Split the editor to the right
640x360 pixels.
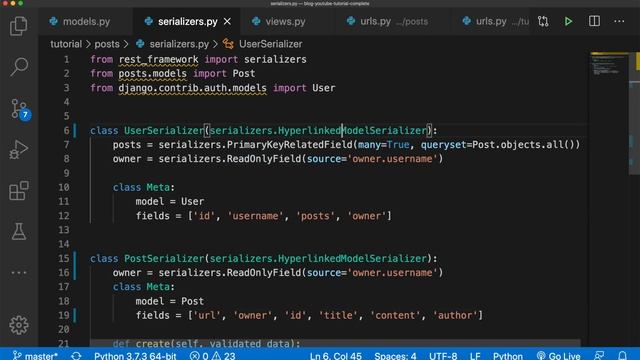coord(594,21)
